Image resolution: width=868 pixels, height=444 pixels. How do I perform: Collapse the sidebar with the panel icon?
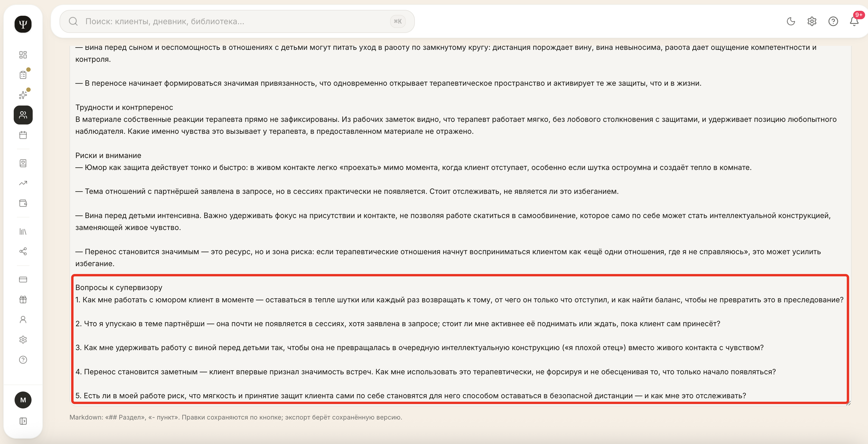pyautogui.click(x=23, y=421)
